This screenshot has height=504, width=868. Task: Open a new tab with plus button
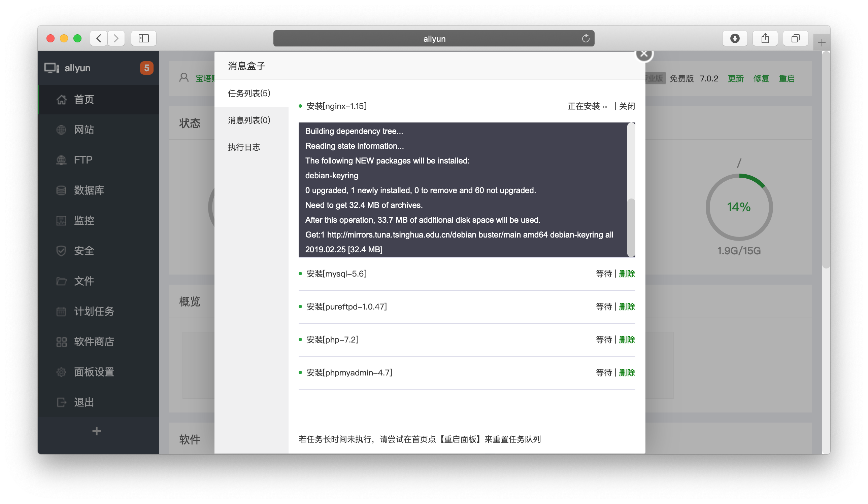coord(822,43)
